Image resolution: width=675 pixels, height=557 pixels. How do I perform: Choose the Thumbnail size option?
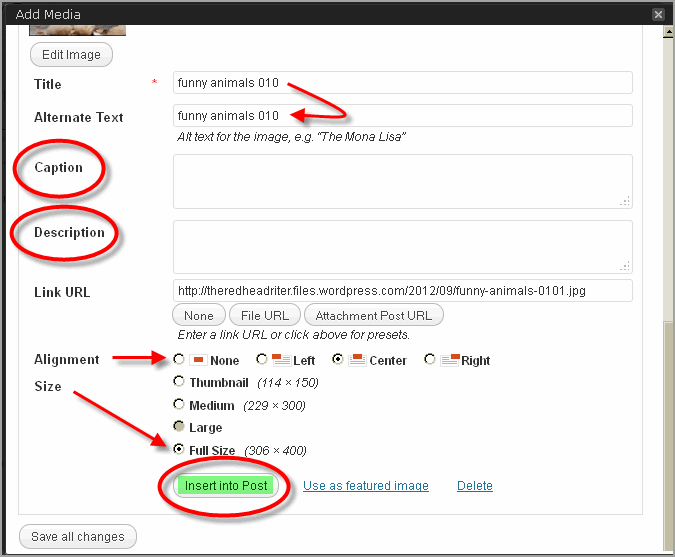point(179,381)
